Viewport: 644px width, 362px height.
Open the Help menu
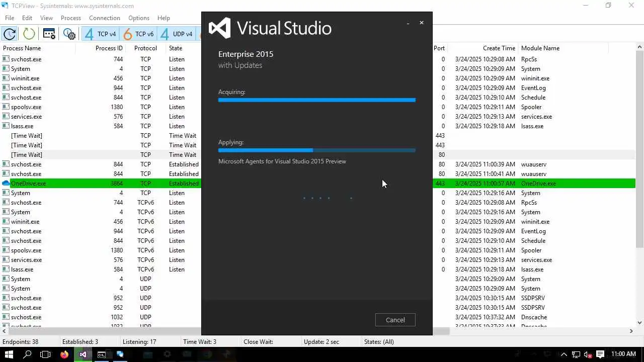click(x=164, y=18)
